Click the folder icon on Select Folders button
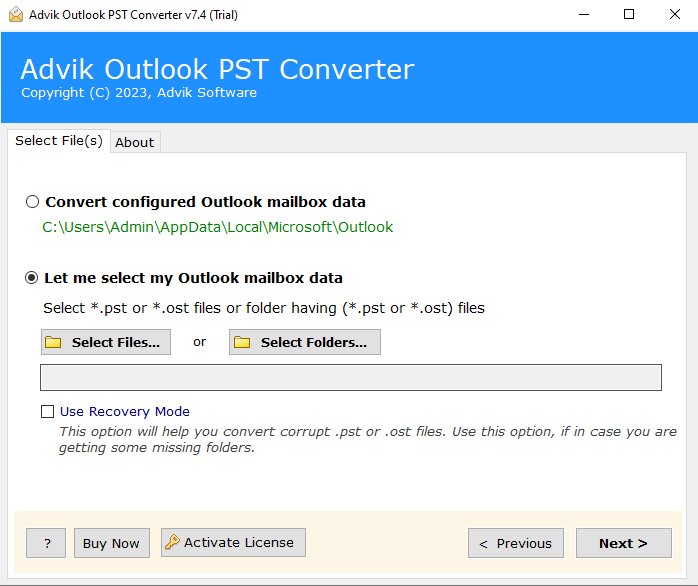This screenshot has width=698, height=586. (x=242, y=342)
